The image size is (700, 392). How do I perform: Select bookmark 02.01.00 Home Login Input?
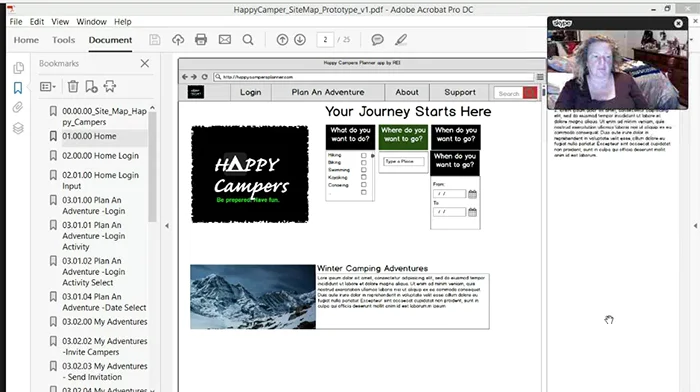pos(100,180)
